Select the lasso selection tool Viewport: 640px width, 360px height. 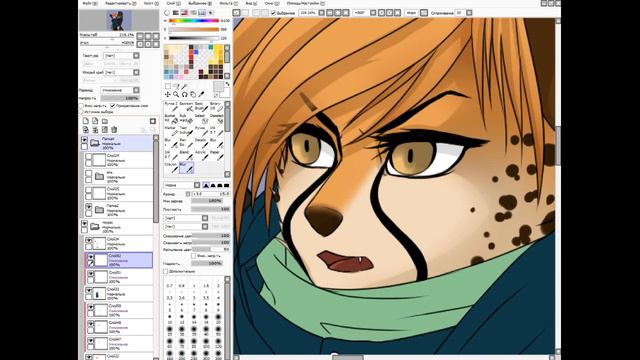tap(176, 86)
